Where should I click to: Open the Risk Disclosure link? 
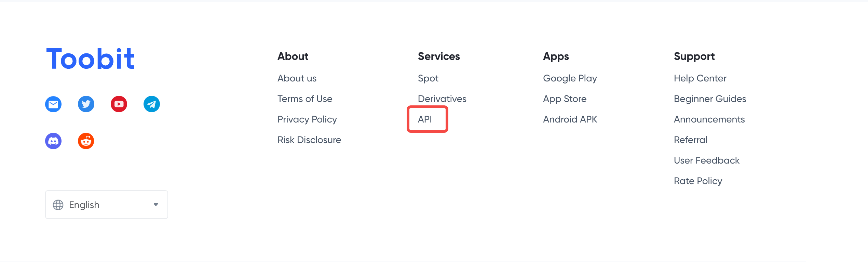pyautogui.click(x=309, y=140)
